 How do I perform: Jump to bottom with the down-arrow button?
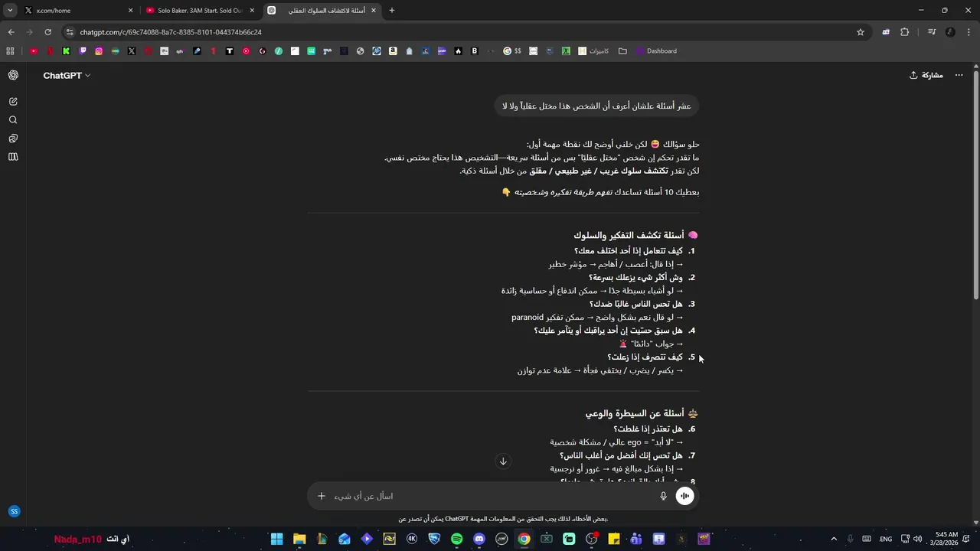[x=503, y=461]
